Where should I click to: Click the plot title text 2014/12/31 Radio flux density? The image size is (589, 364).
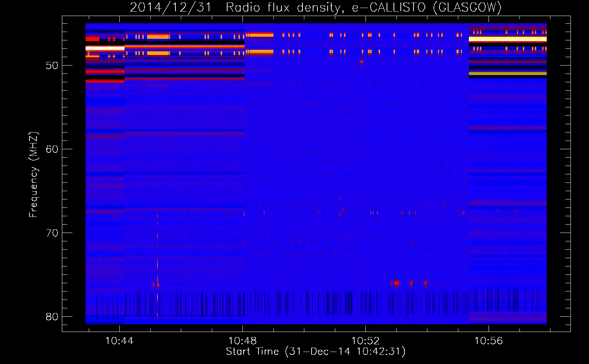(238, 7)
